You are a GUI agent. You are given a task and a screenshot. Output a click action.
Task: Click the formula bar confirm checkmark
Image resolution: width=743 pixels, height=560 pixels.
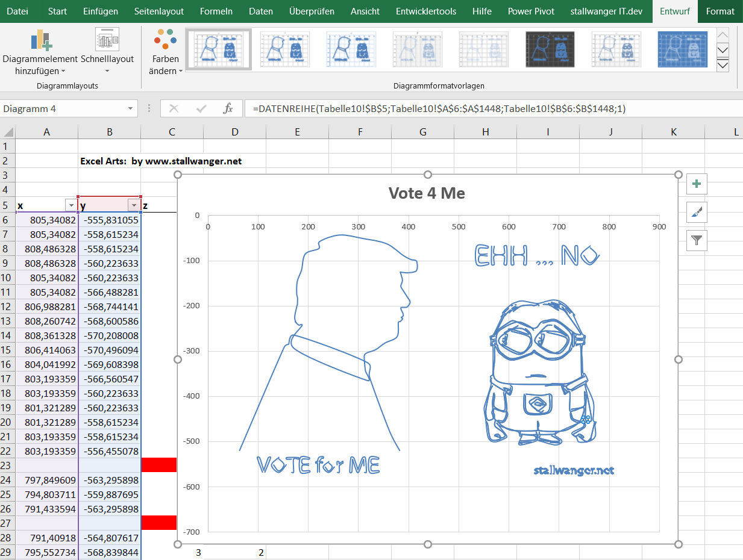[201, 108]
